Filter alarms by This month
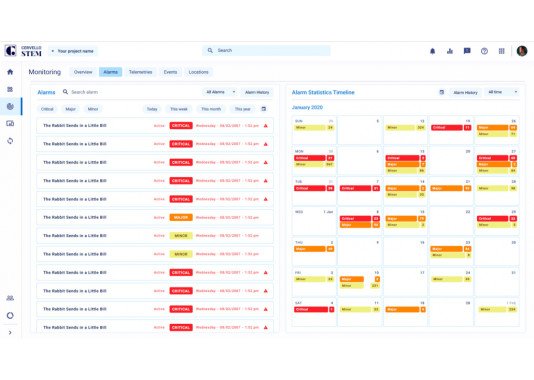 click(211, 109)
